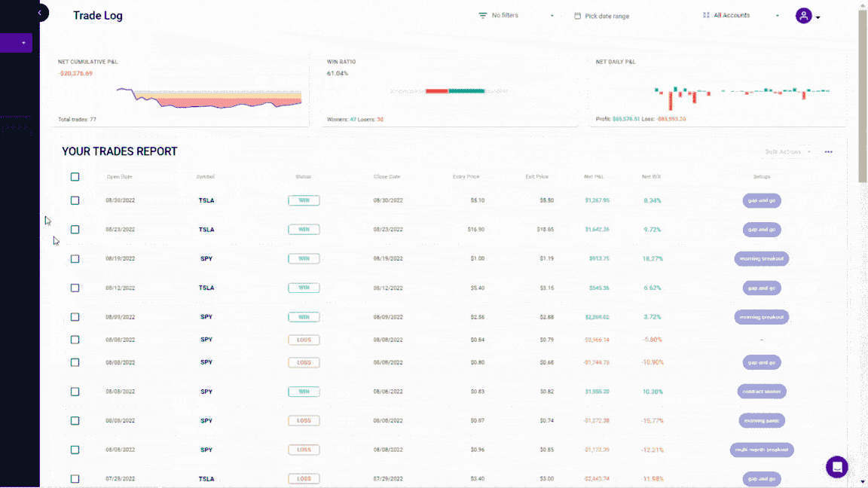The height and width of the screenshot is (488, 868).
Task: Click the purple sidebar button arrow
Action: [x=23, y=43]
